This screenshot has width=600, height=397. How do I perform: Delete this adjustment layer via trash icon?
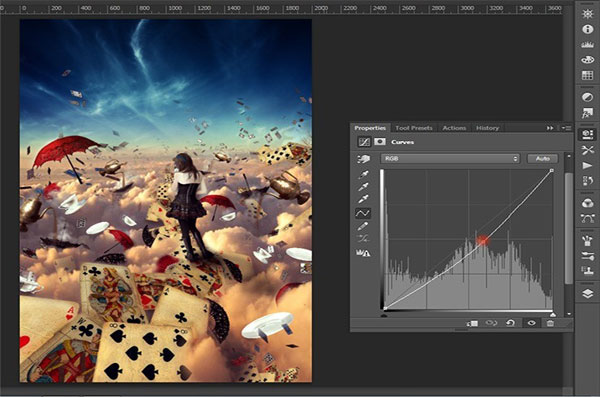(550, 323)
